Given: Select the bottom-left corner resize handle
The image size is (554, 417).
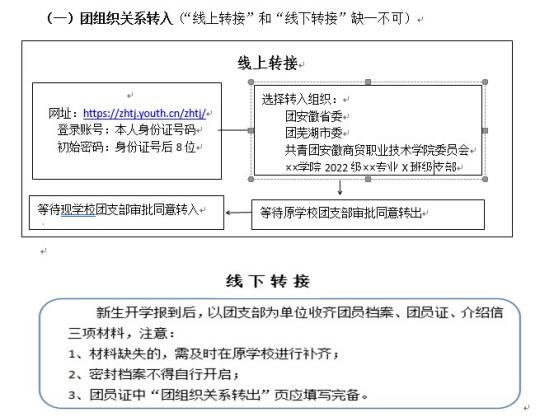Looking at the screenshot, I should pos(251,179).
